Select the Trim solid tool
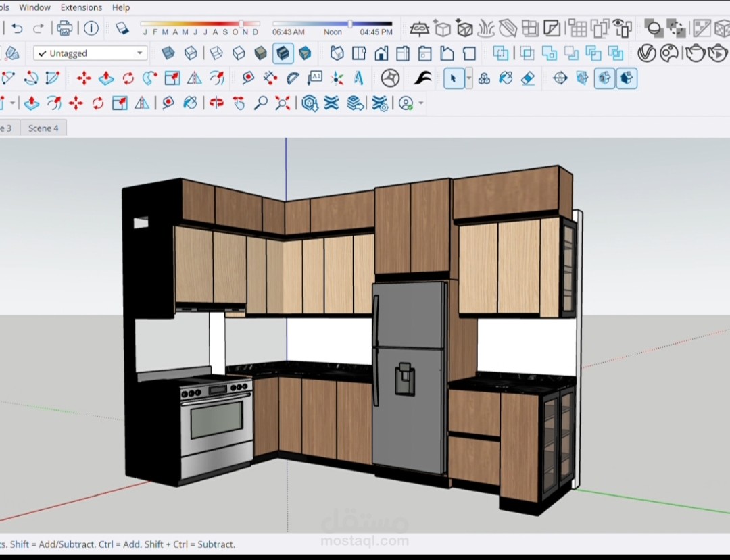The height and width of the screenshot is (560, 730). [x=593, y=53]
